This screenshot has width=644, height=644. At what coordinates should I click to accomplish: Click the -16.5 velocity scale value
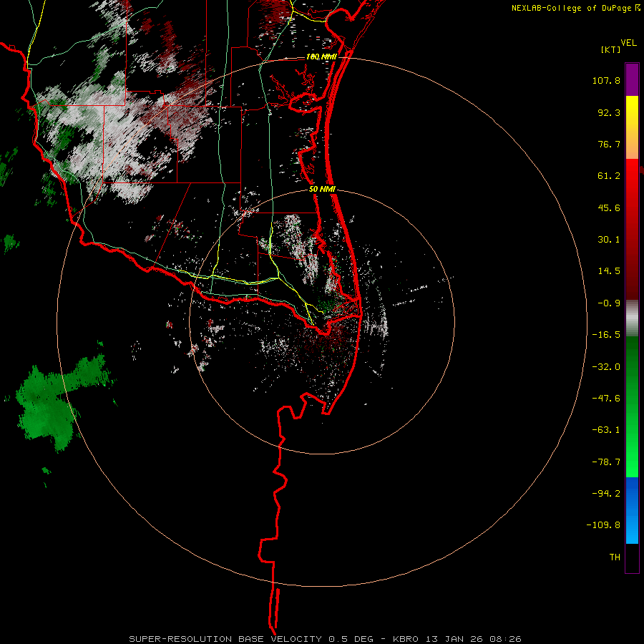pyautogui.click(x=606, y=335)
